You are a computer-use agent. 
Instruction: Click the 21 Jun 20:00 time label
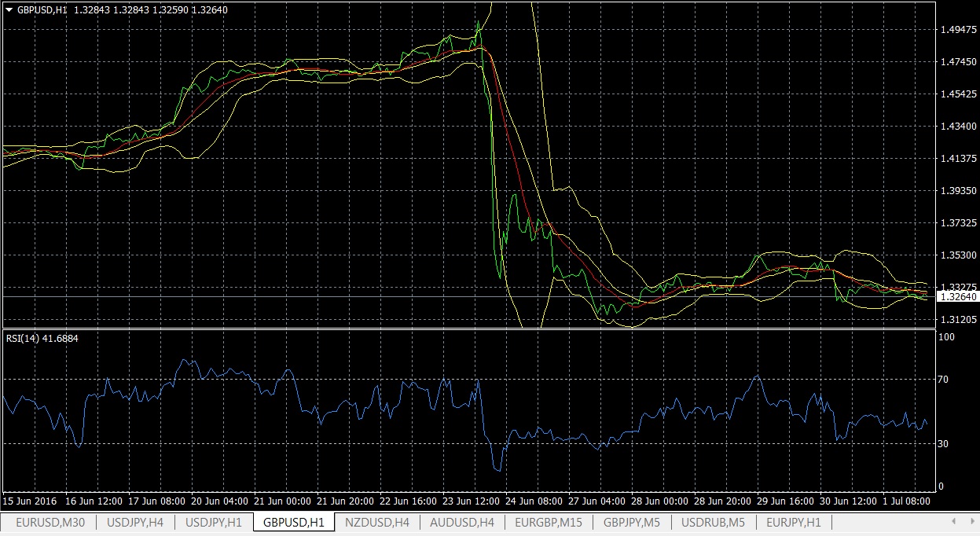(x=345, y=501)
